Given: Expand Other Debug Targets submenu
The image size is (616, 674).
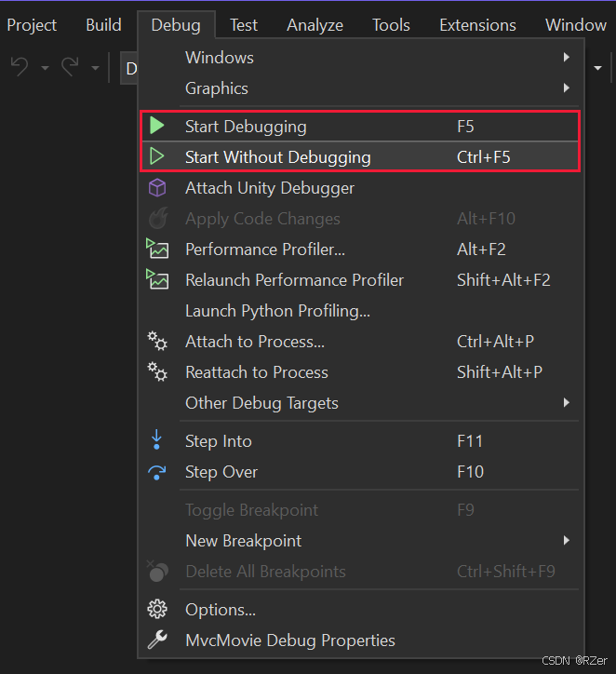Looking at the screenshot, I should click(x=566, y=403).
